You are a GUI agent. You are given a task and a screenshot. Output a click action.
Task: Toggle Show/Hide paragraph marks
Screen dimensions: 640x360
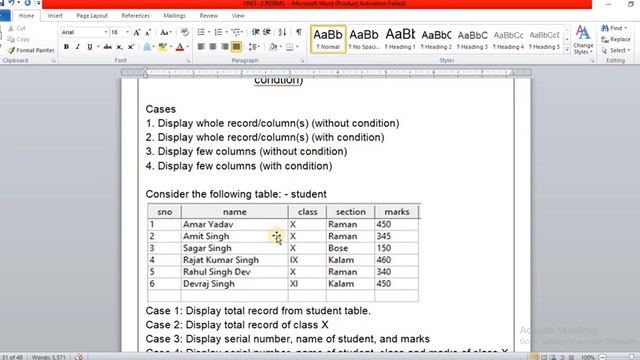[x=299, y=32]
